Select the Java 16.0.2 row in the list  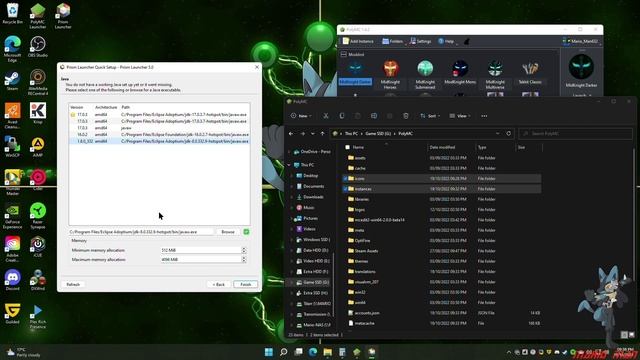159,134
